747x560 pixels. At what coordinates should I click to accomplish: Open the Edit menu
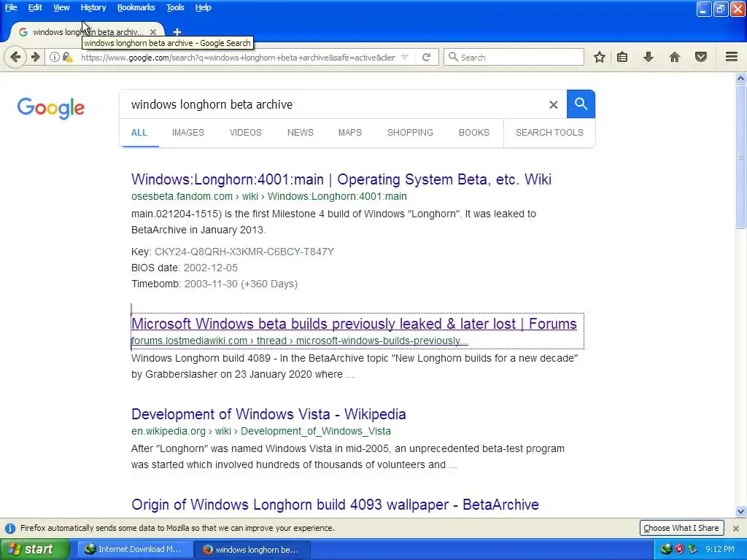click(35, 7)
